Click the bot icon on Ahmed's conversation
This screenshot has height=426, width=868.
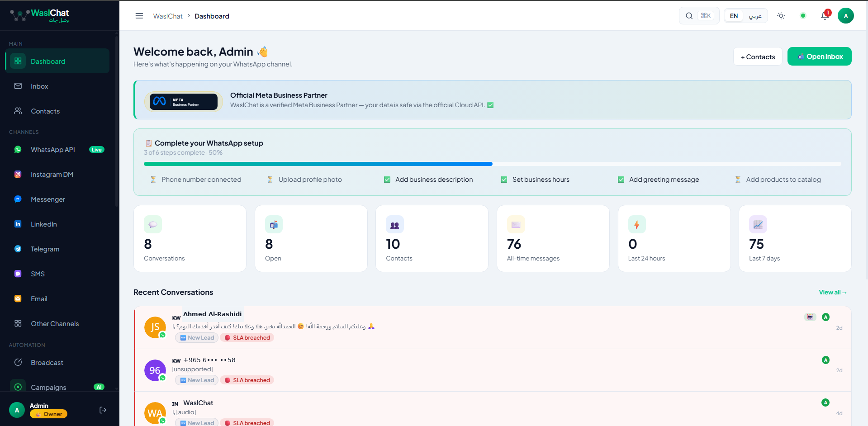[x=810, y=317]
